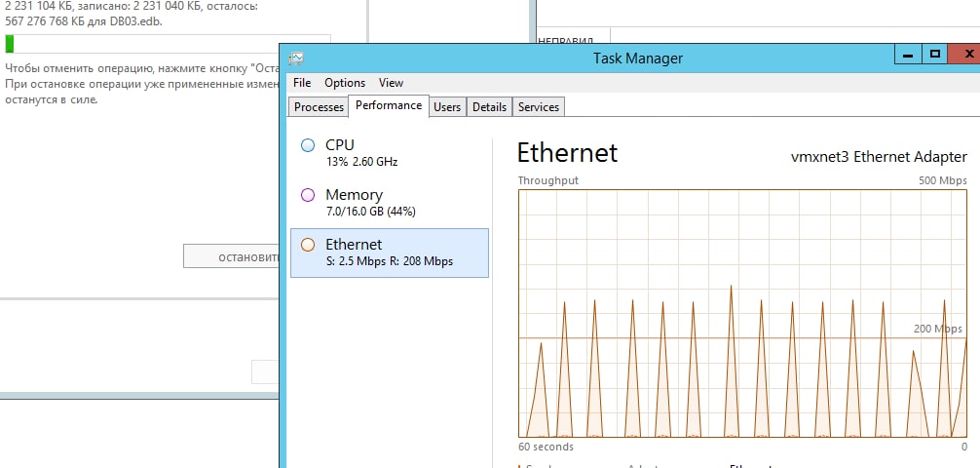The height and width of the screenshot is (468, 980).
Task: Click the "Task Manager" window title text
Action: 638,58
